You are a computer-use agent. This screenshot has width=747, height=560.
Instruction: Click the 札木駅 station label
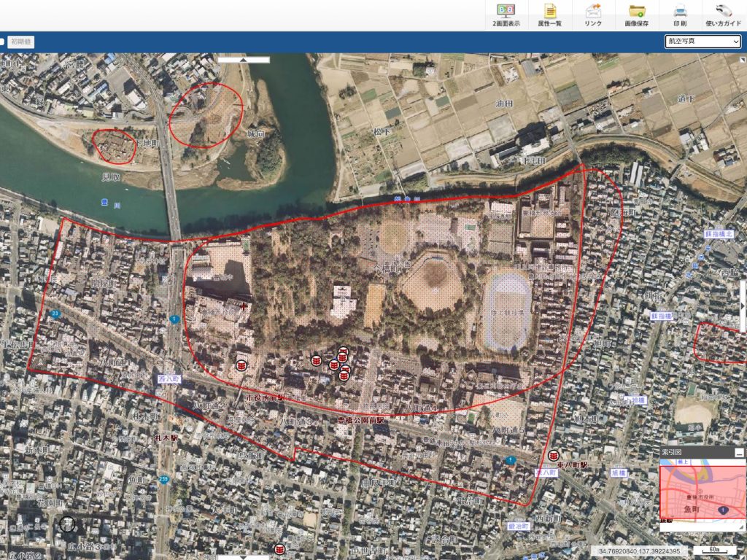pos(166,437)
